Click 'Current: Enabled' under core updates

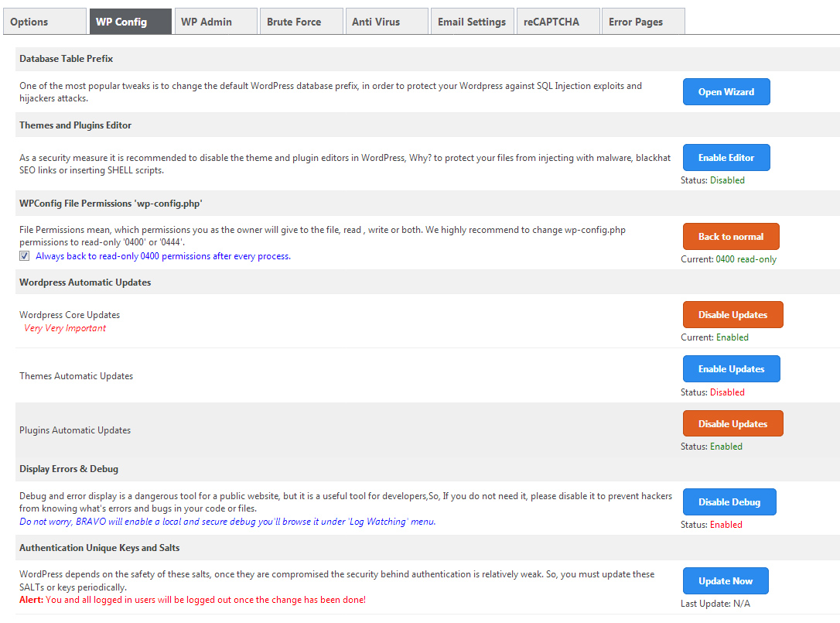(x=715, y=337)
